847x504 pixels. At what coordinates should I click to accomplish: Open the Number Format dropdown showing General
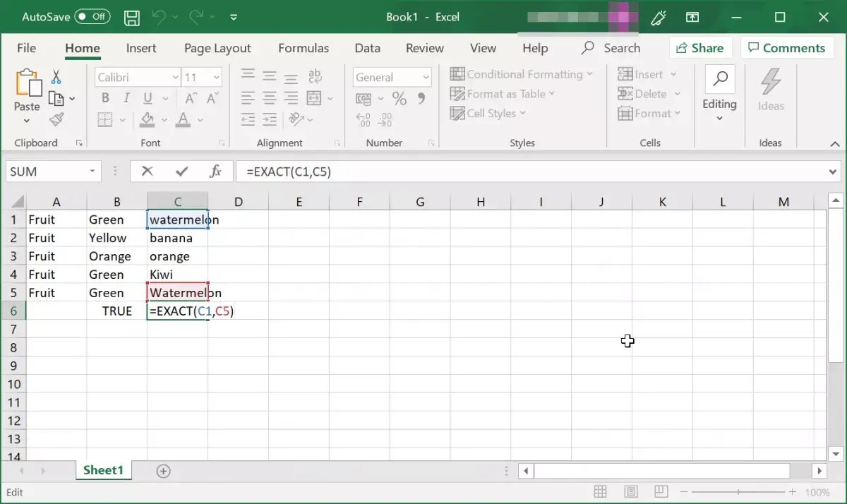[426, 76]
